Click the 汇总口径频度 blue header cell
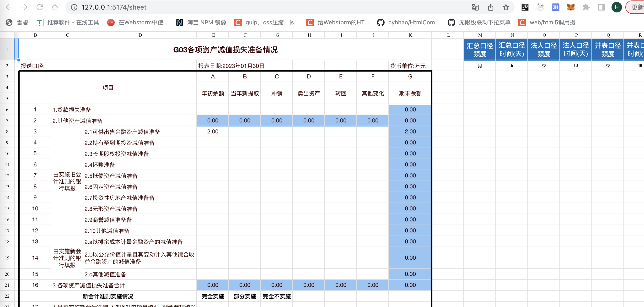 [480, 49]
